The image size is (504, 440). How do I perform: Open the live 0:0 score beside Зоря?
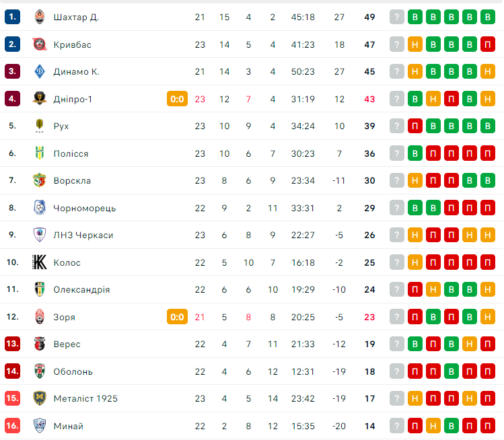click(177, 317)
